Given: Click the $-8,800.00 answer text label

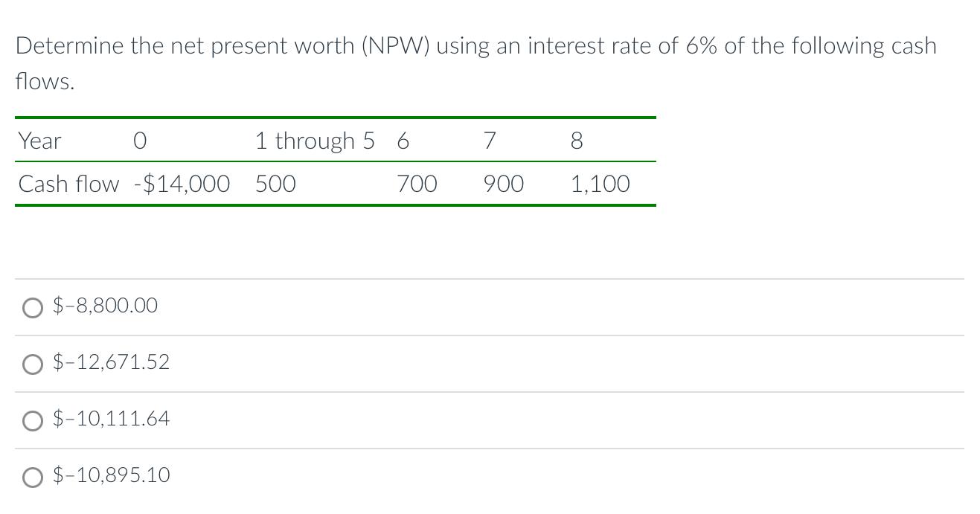Looking at the screenshot, I should pos(104,305).
